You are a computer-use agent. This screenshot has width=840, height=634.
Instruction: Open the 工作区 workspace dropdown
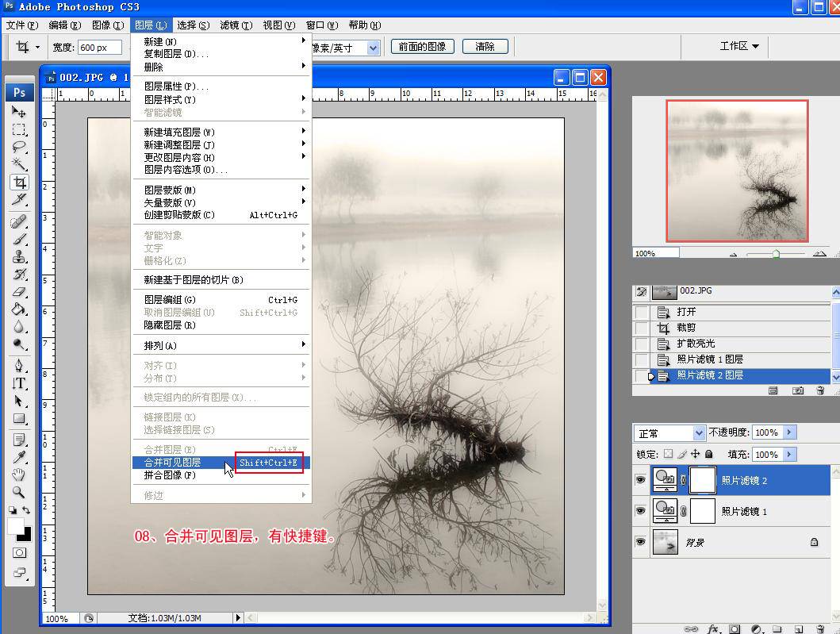[x=739, y=46]
